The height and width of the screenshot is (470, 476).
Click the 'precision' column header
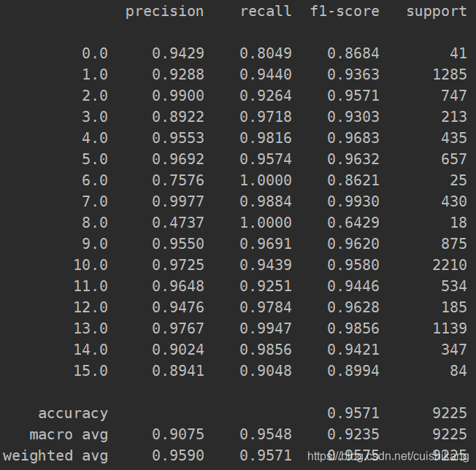pyautogui.click(x=164, y=12)
